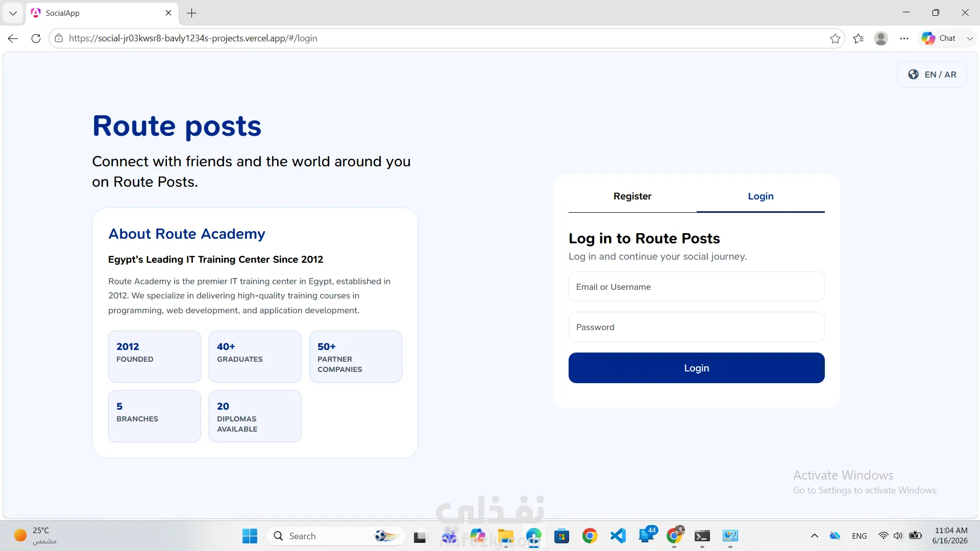This screenshot has height=551, width=980.
Task: Switch to the Login tab
Action: (761, 196)
